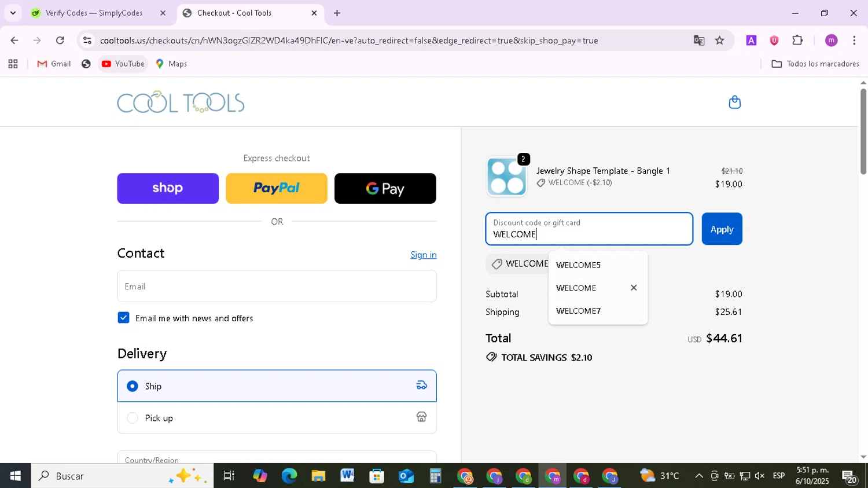Open Microsoft Edge from taskbar
The width and height of the screenshot is (868, 488).
pos(289,476)
